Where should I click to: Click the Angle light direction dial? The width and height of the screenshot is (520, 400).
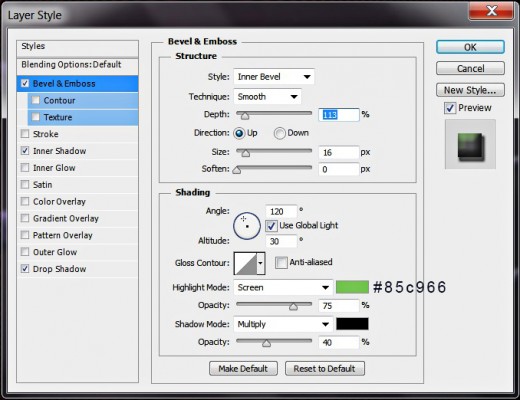tap(247, 226)
